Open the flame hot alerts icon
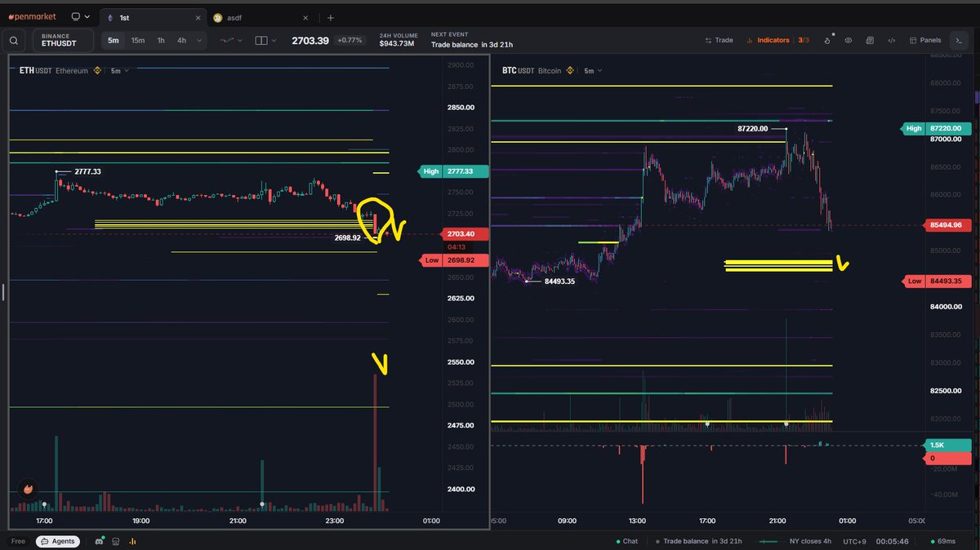 (827, 40)
